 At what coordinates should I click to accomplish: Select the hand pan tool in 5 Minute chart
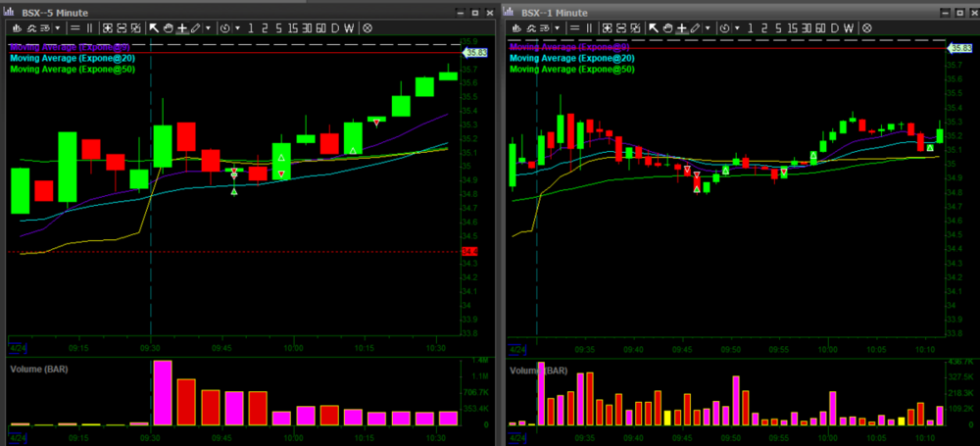(168, 28)
